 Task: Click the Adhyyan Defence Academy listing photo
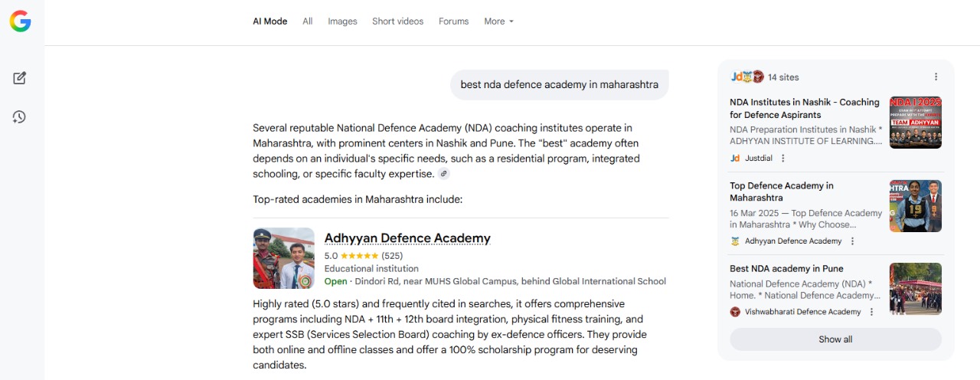click(283, 258)
